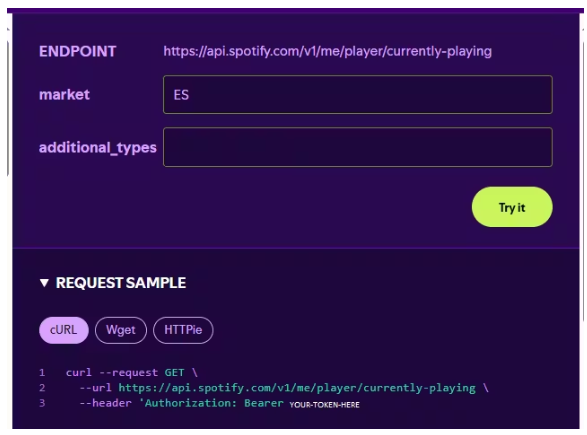Click the market field label
The width and height of the screenshot is (587, 435).
(x=64, y=95)
